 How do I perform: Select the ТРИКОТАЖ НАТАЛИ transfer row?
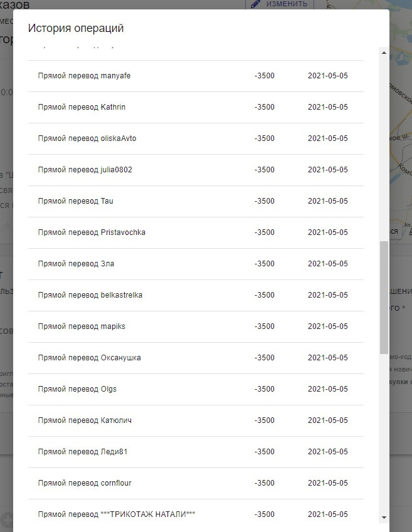pos(196,514)
